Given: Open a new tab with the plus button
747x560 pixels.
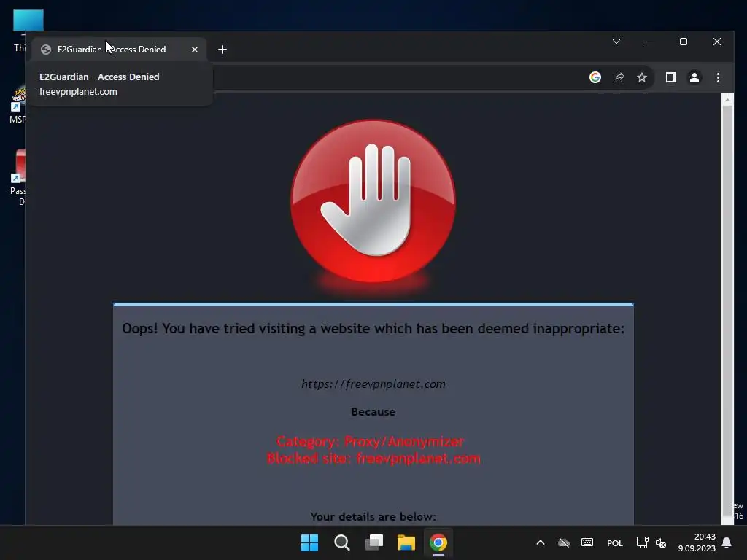Looking at the screenshot, I should click(222, 50).
